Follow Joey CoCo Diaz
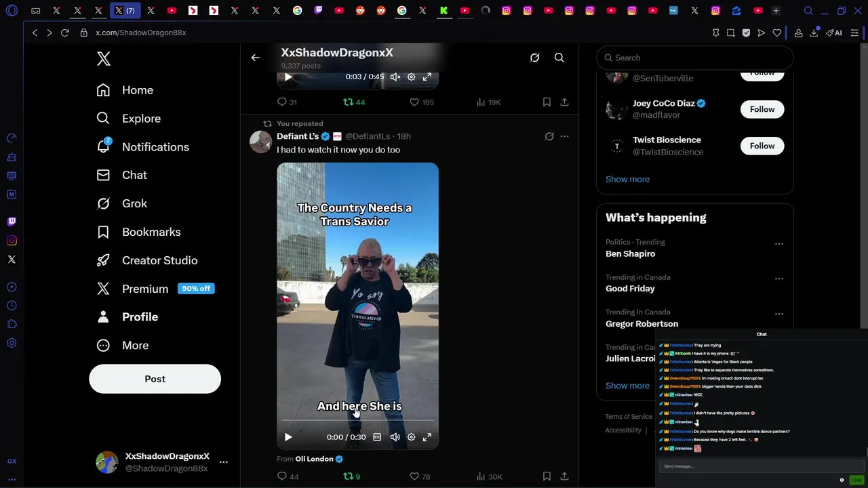868x488 pixels. point(762,109)
